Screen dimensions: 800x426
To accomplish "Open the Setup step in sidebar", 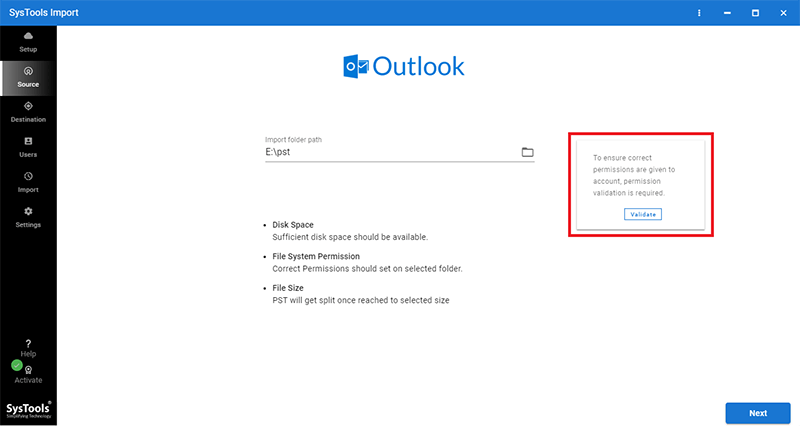I will click(x=28, y=42).
